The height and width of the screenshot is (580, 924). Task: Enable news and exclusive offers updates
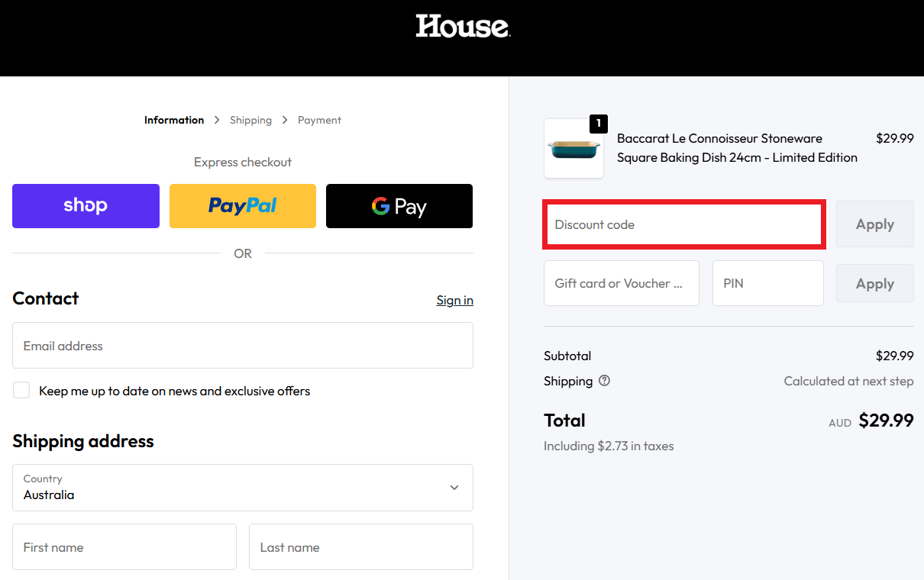point(21,389)
